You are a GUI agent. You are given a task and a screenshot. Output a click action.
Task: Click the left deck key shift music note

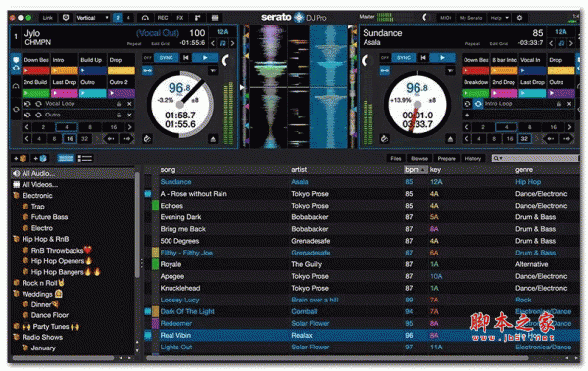222,43
